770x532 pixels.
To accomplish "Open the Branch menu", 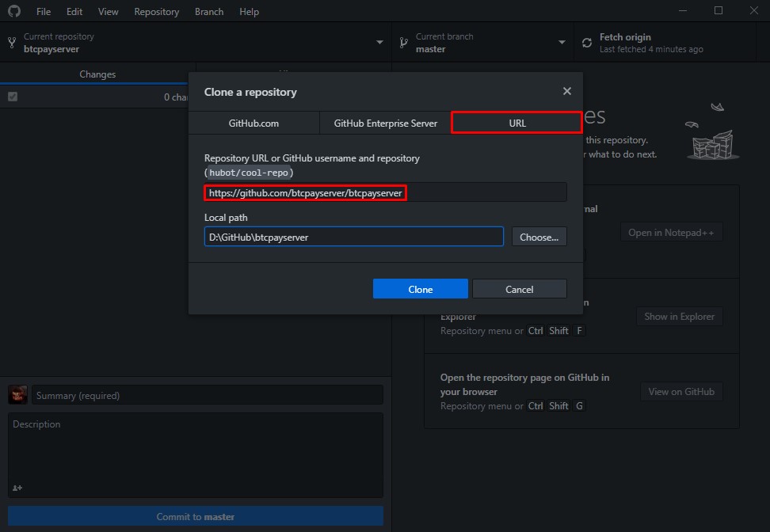I will [208, 12].
